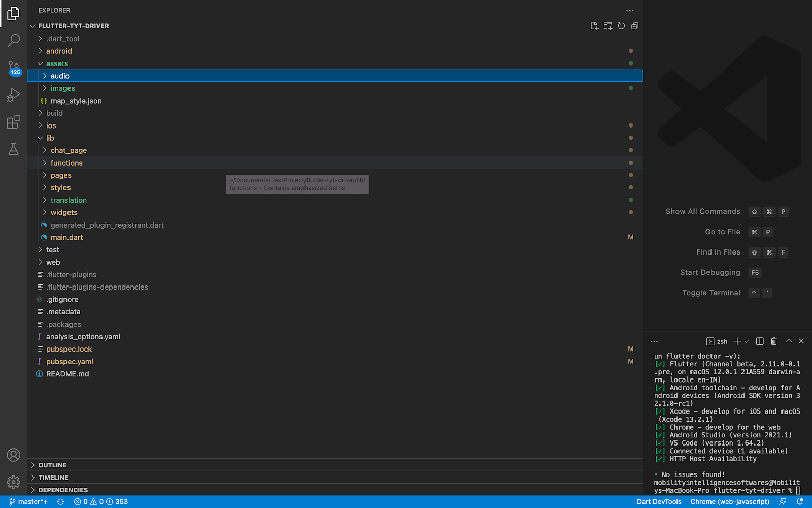Open Explorer More Actions menu
The height and width of the screenshot is (508, 812).
click(630, 10)
